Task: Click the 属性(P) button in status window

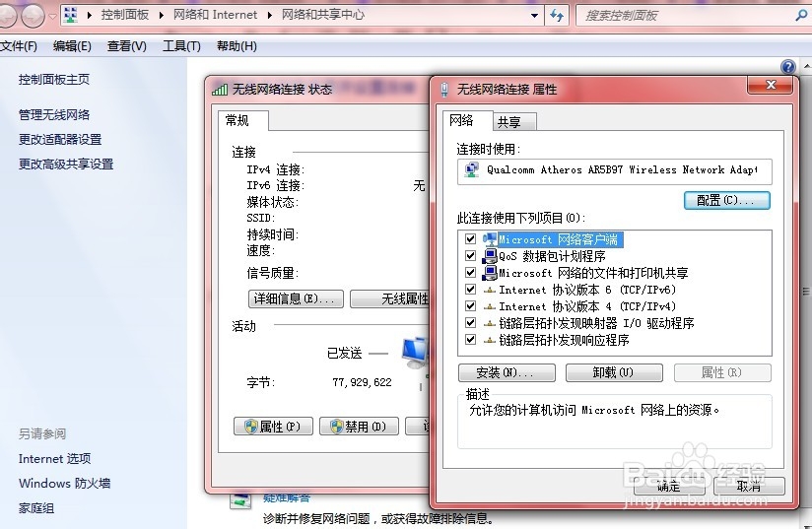Action: pyautogui.click(x=273, y=426)
